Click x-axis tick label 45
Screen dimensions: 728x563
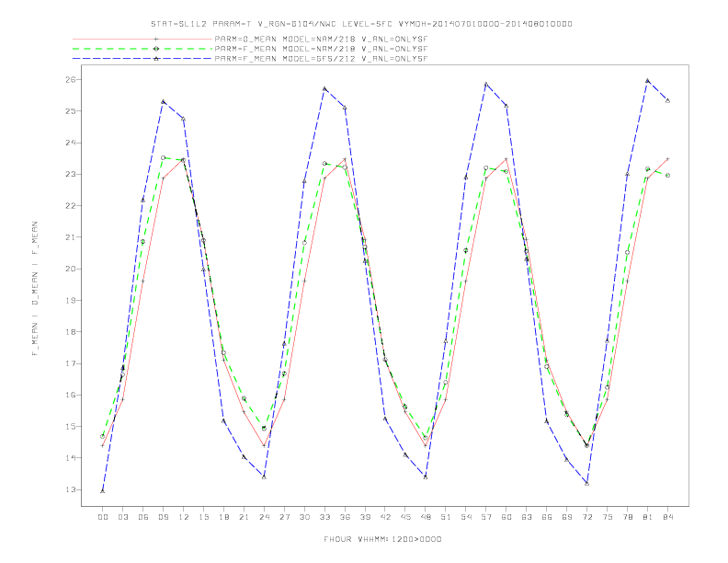(405, 517)
